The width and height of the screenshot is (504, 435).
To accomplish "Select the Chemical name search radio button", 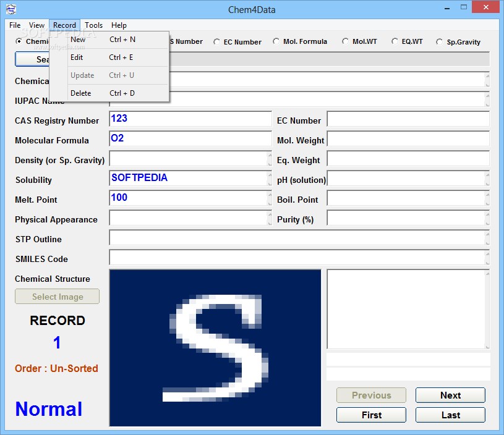I will [19, 41].
